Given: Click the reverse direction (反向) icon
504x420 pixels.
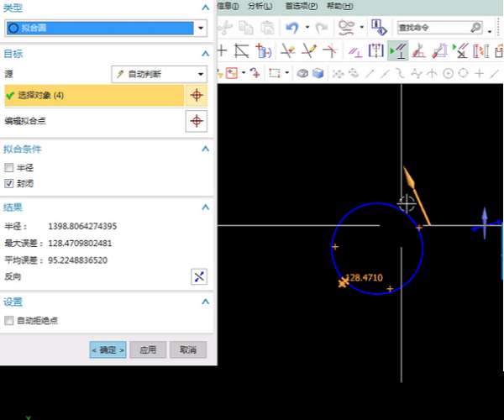Looking at the screenshot, I should point(199,276).
